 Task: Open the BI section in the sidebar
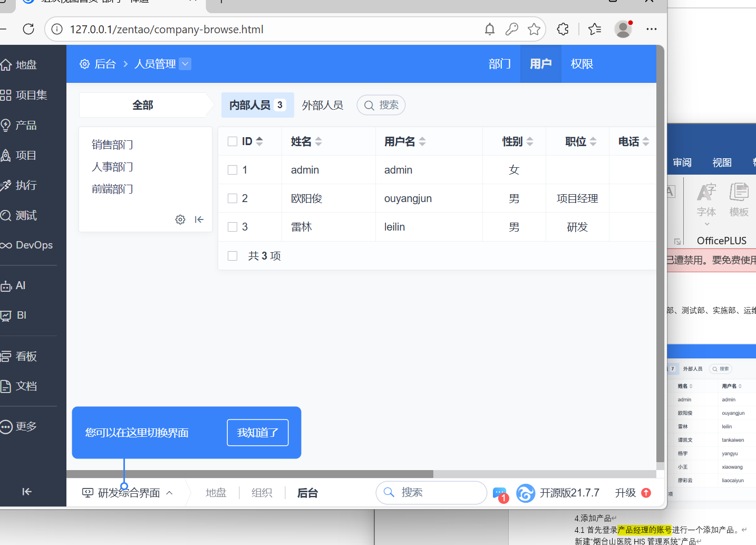(x=21, y=315)
